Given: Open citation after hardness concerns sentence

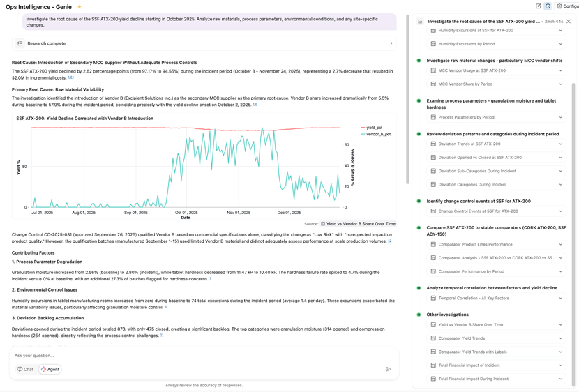Looking at the screenshot, I should pyautogui.click(x=211, y=279).
